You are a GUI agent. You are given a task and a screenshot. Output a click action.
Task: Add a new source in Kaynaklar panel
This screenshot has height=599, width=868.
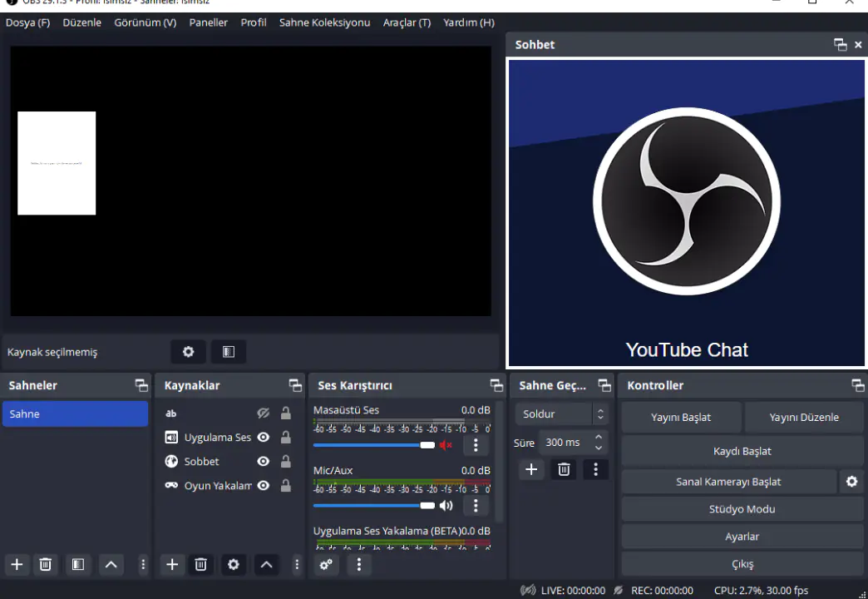click(x=172, y=564)
